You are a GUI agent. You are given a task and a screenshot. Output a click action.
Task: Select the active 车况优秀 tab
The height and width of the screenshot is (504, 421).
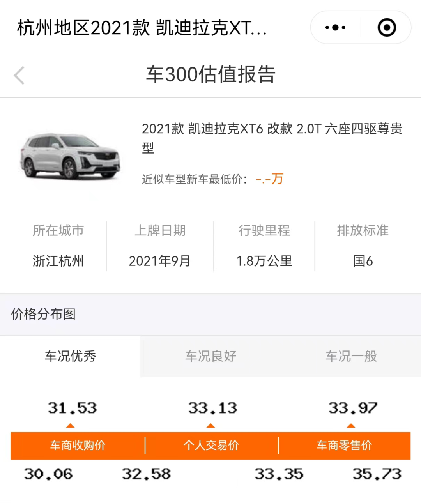70,356
